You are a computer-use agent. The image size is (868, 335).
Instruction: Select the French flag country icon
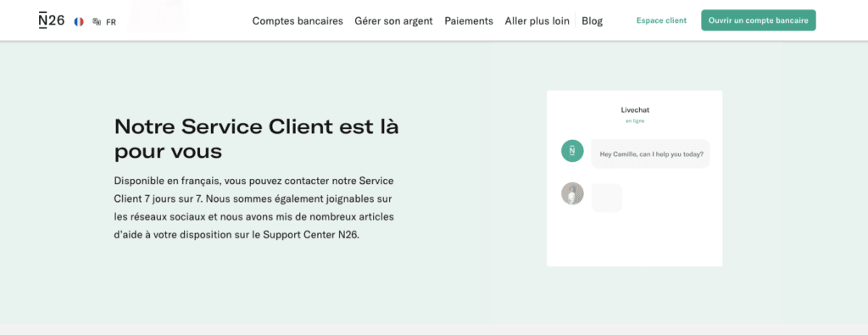click(79, 22)
